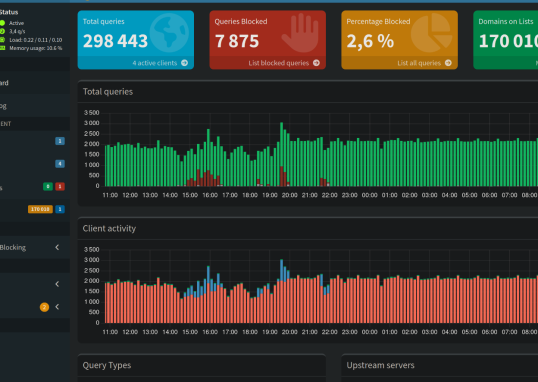Click the green Active status dot
The width and height of the screenshot is (538, 382).
[2, 23]
